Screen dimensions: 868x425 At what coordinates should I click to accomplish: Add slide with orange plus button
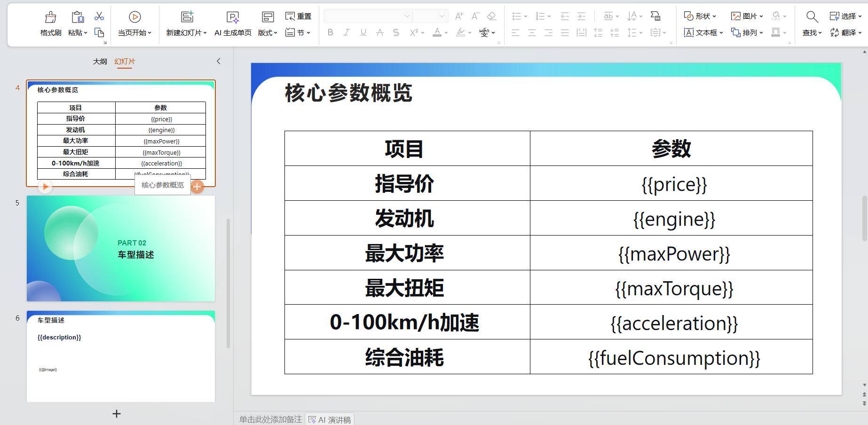click(197, 187)
